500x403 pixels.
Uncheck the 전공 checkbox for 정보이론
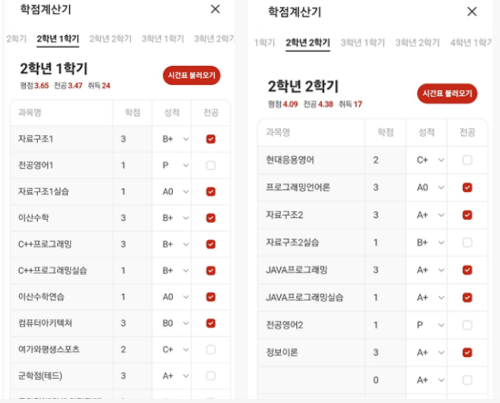(x=467, y=353)
